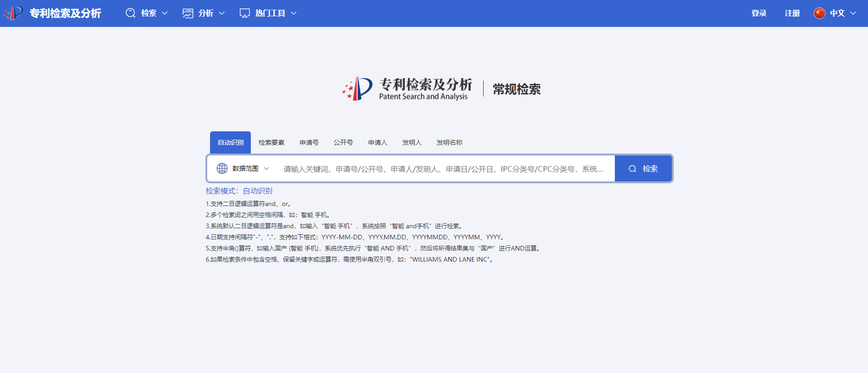Expand the chevron next to 分析 menu
This screenshot has width=868, height=373.
(x=222, y=13)
